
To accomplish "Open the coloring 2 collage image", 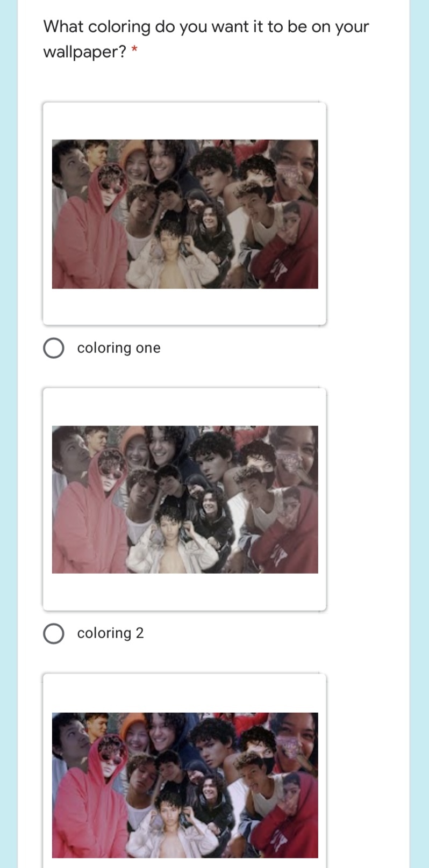I will tap(185, 500).
